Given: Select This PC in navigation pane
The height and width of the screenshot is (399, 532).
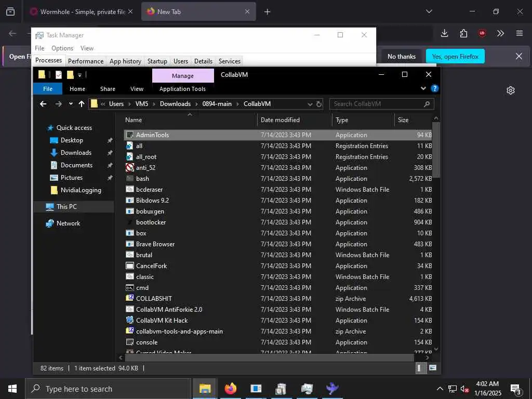Looking at the screenshot, I should [66, 206].
